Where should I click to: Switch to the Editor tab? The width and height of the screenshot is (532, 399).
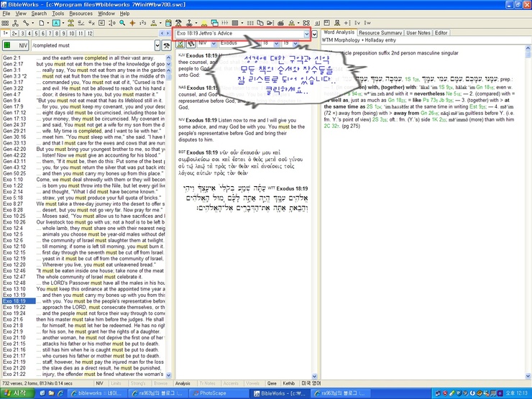441,33
